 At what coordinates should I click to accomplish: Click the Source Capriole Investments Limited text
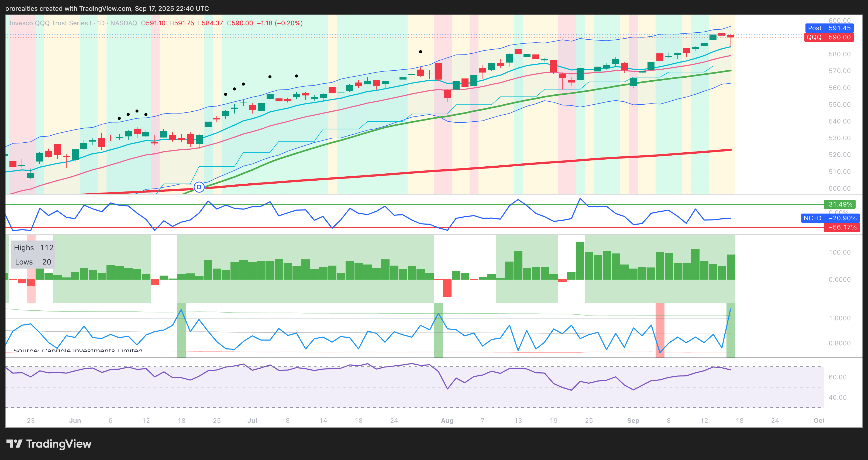78,351
